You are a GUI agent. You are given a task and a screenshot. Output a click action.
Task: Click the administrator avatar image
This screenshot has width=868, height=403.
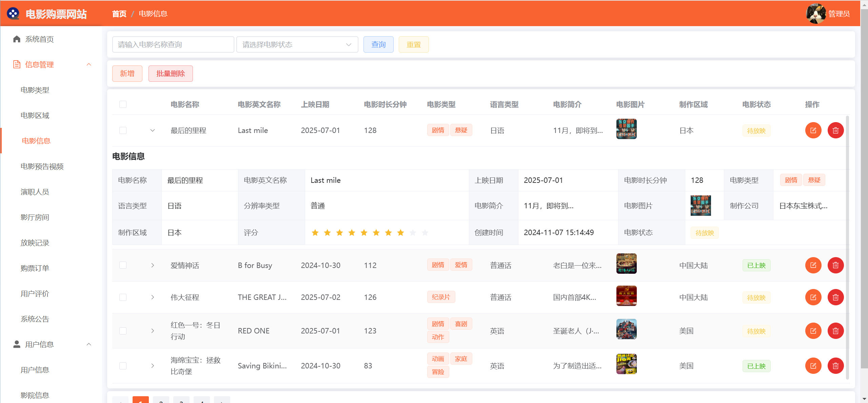(815, 14)
